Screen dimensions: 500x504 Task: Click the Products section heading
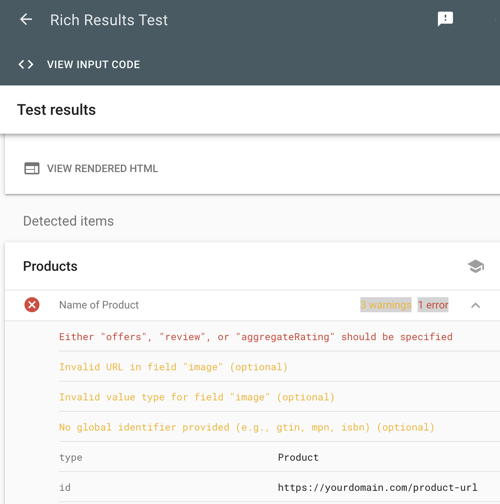click(x=50, y=266)
